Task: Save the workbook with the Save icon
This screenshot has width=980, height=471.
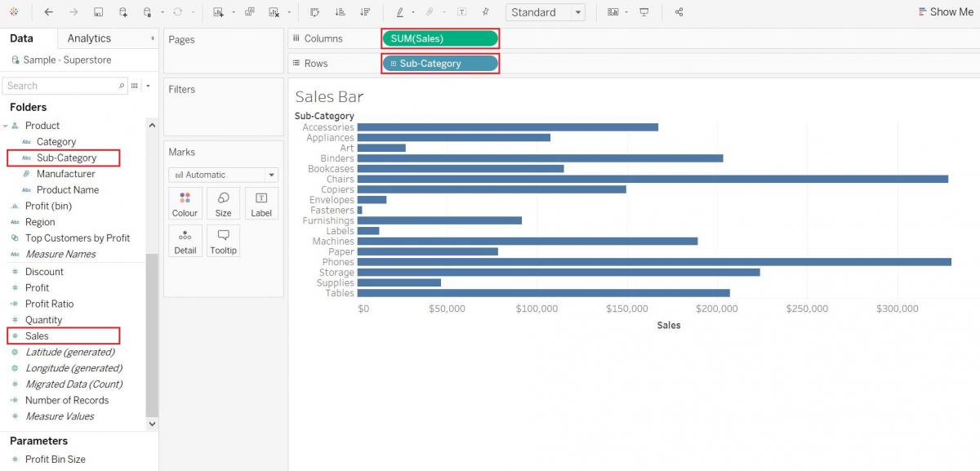Action: 99,12
